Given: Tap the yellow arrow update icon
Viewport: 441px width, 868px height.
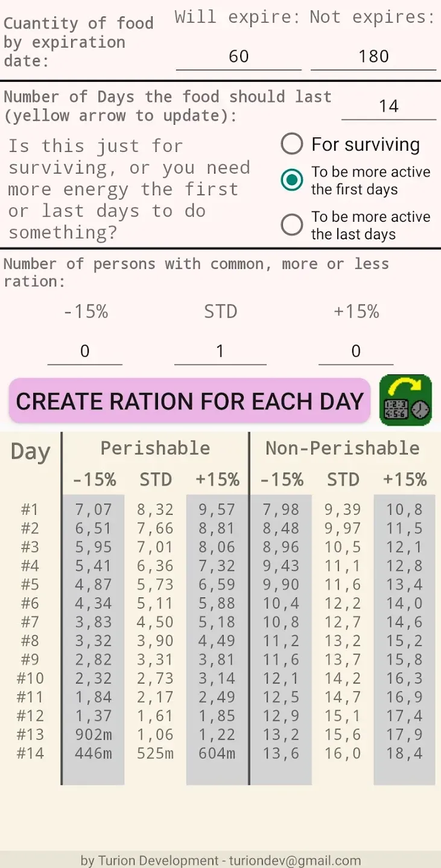Looking at the screenshot, I should pyautogui.click(x=405, y=400).
